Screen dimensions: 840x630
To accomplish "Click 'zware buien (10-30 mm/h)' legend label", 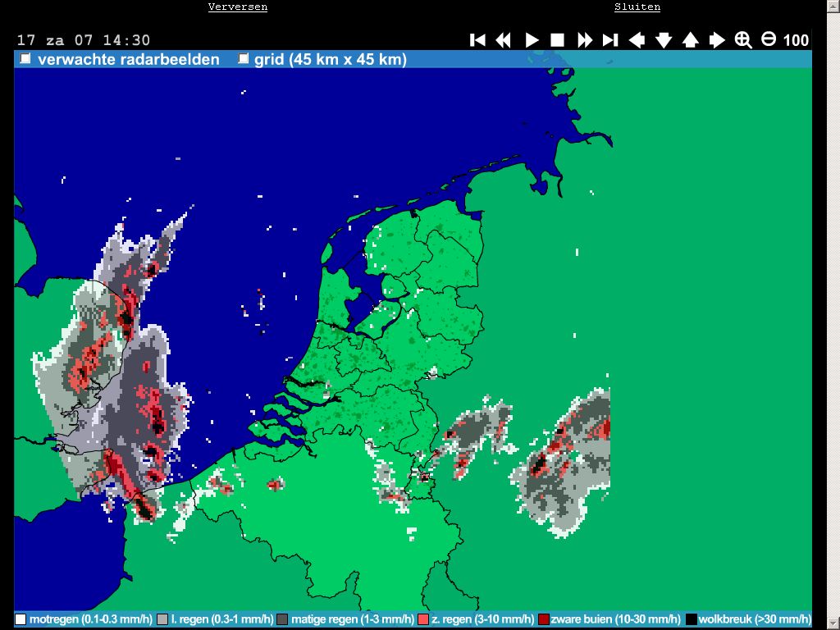I will [615, 619].
